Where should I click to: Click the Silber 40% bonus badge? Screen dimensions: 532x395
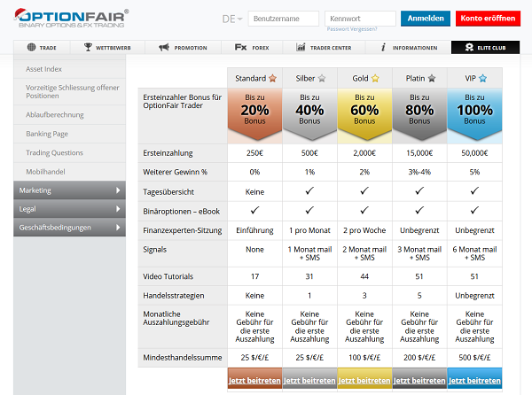(309, 114)
